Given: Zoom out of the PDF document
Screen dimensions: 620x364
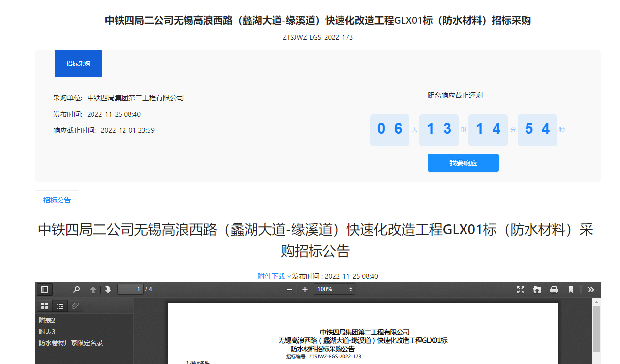Looking at the screenshot, I should click(289, 290).
